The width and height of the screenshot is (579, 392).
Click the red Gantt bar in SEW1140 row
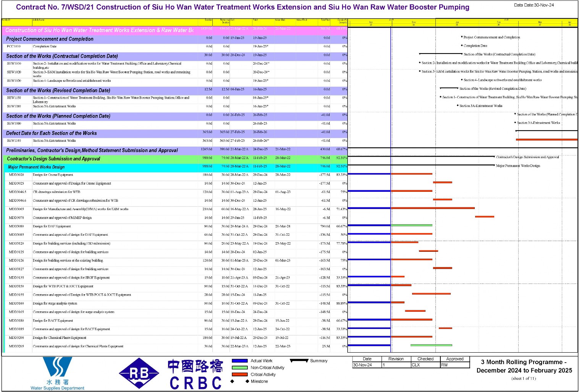coord(547,140)
